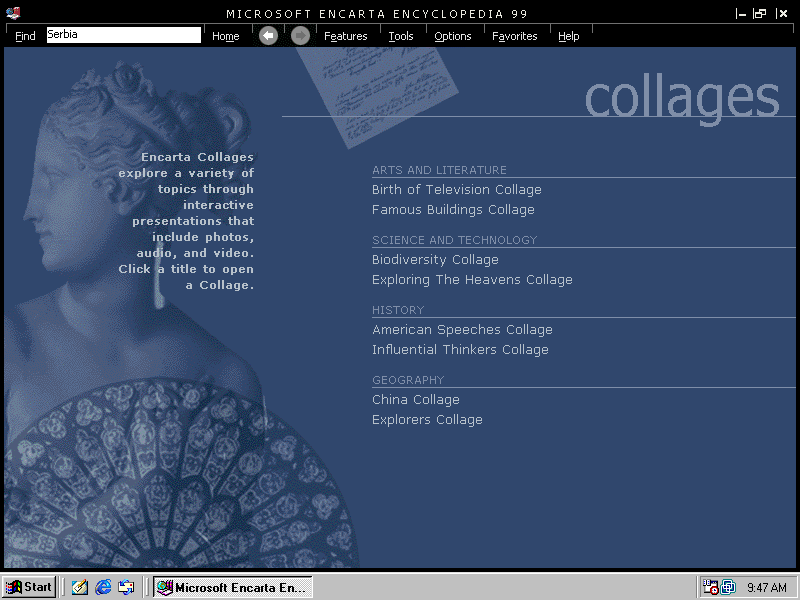Click the Geography section heading

pos(408,380)
